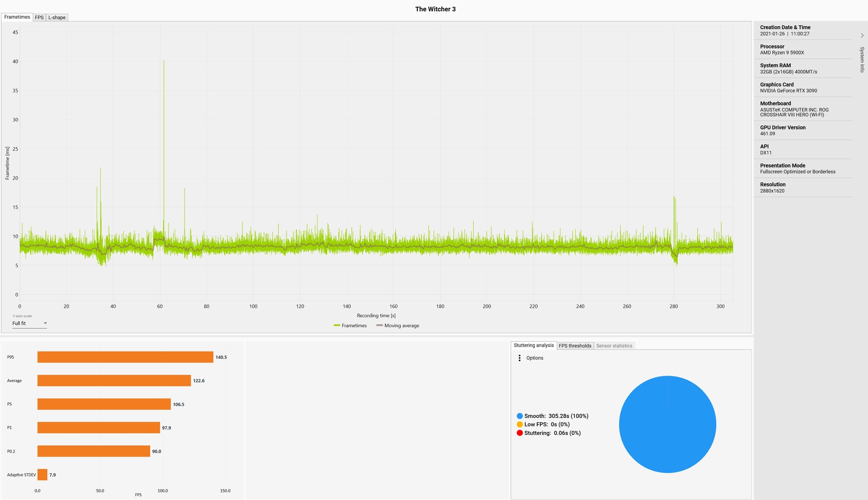The image size is (868, 500).
Task: Toggle the Moving average legend entry
Action: (x=397, y=325)
